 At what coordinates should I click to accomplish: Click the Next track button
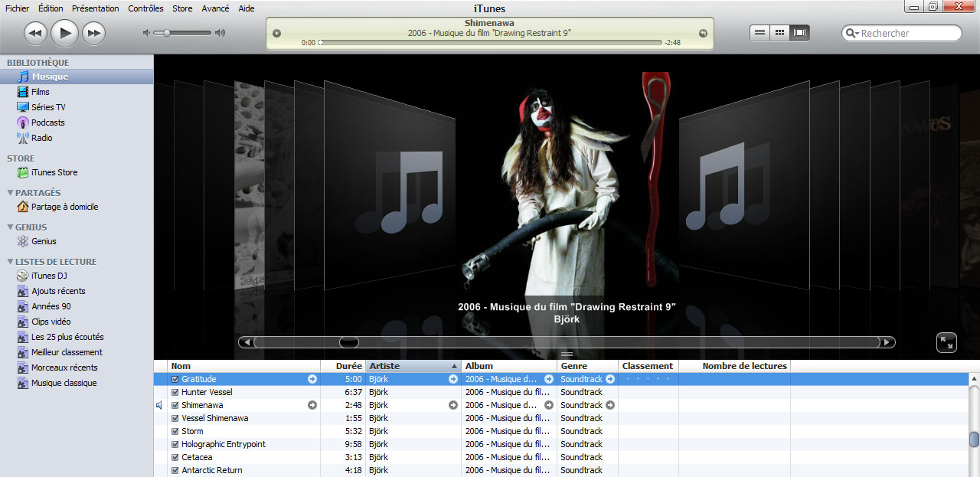coord(93,32)
